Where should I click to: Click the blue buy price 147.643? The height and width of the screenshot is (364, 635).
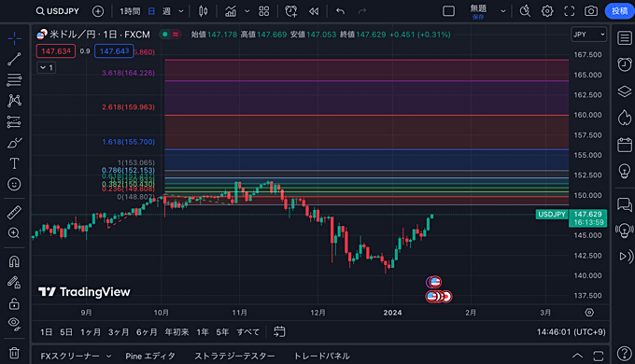(114, 51)
